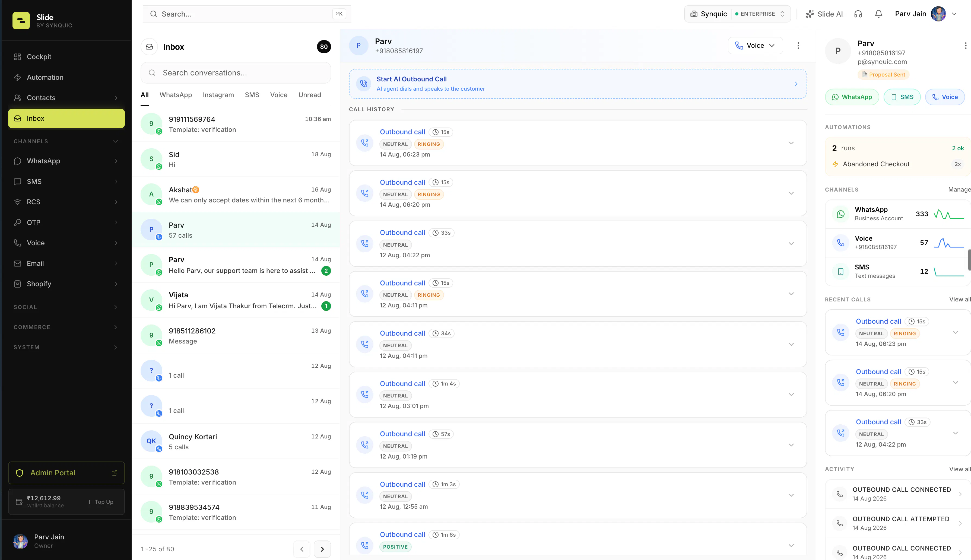Expand the 14 Aug 06:20 pm call details
Viewport: 971px width, 560px height.
[791, 193]
